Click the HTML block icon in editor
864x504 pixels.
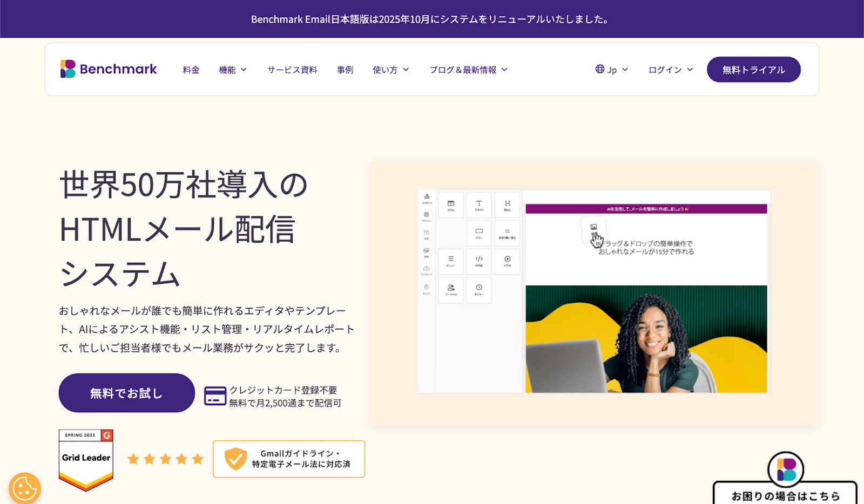click(x=478, y=261)
